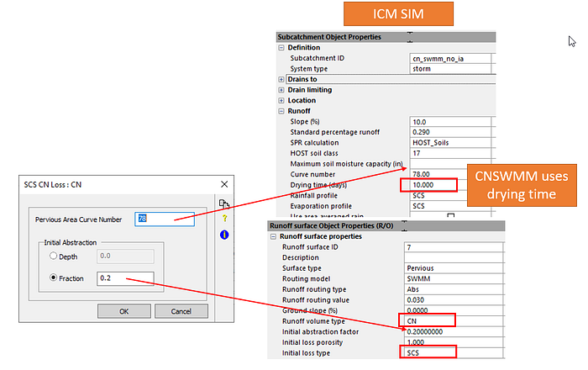
Task: Click Maximum soil moisture capacity empty field
Action: (438, 164)
